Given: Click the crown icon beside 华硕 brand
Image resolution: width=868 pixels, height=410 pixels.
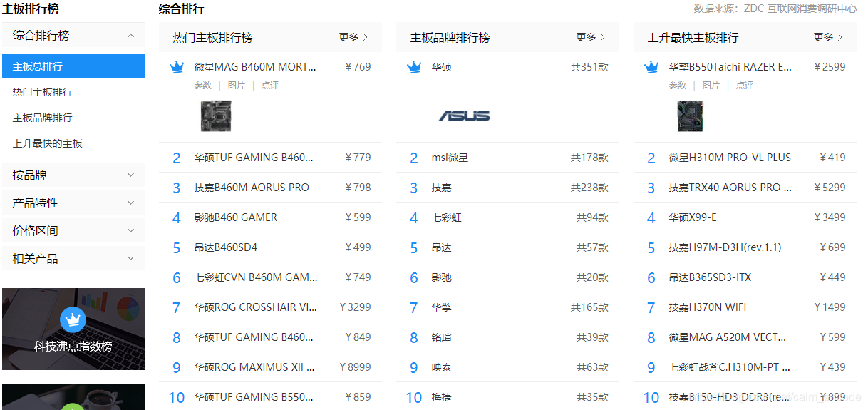Looking at the screenshot, I should coord(414,67).
